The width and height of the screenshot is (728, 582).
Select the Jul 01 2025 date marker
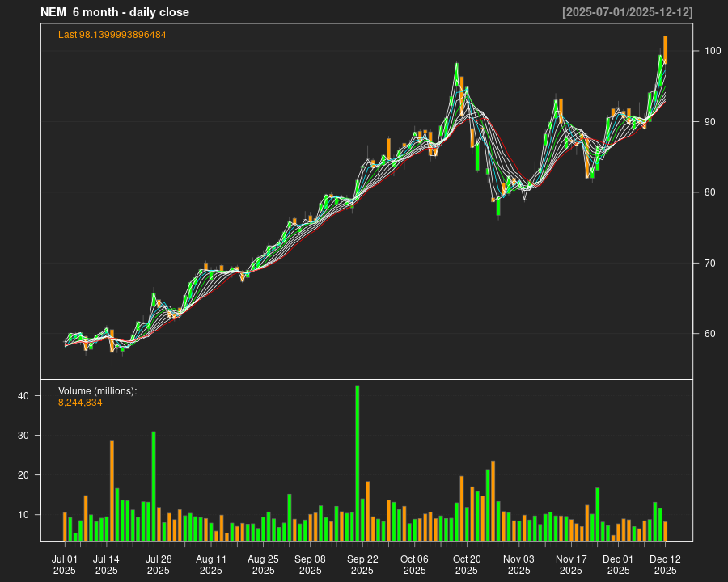(65, 564)
